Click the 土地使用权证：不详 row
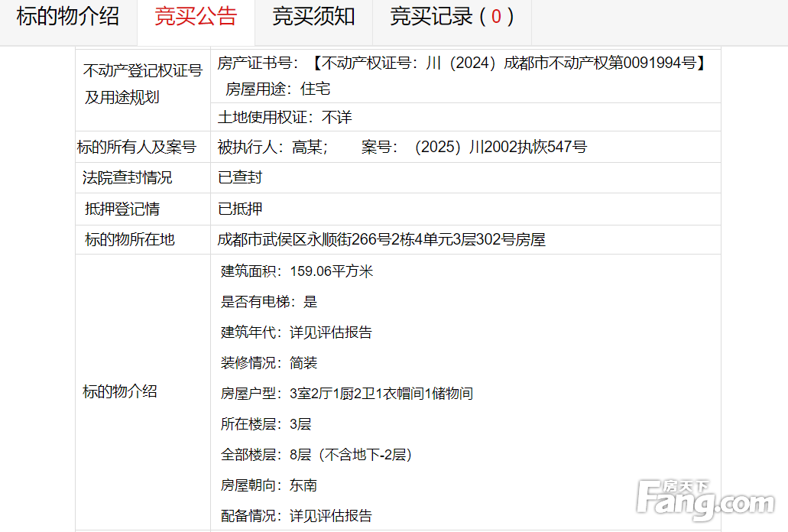This screenshot has width=788, height=532. pyautogui.click(x=284, y=118)
